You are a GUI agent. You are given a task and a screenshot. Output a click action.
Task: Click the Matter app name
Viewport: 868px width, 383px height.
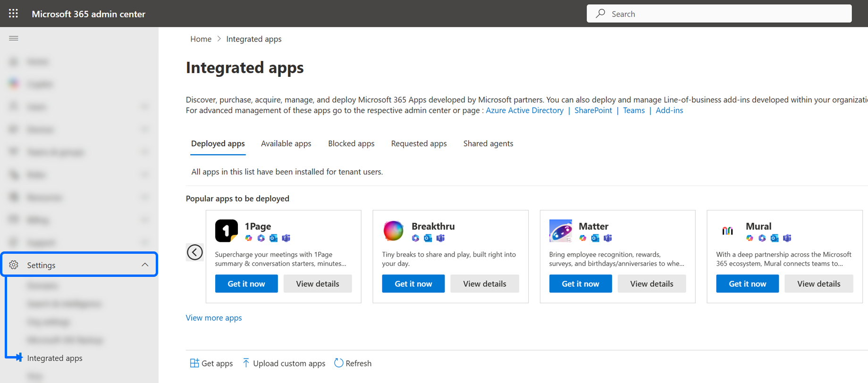click(x=593, y=226)
